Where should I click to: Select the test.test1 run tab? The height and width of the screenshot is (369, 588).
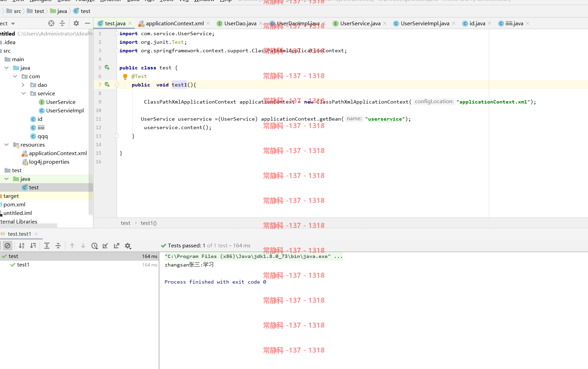(x=19, y=234)
